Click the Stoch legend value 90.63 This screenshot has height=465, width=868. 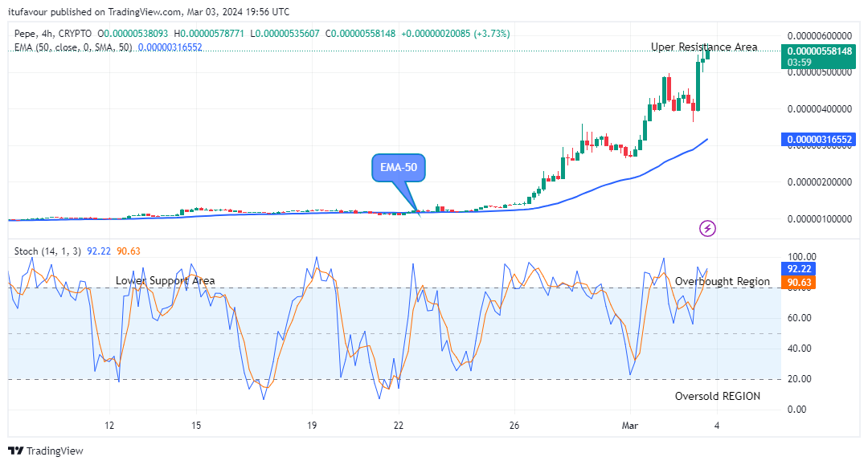coord(129,251)
